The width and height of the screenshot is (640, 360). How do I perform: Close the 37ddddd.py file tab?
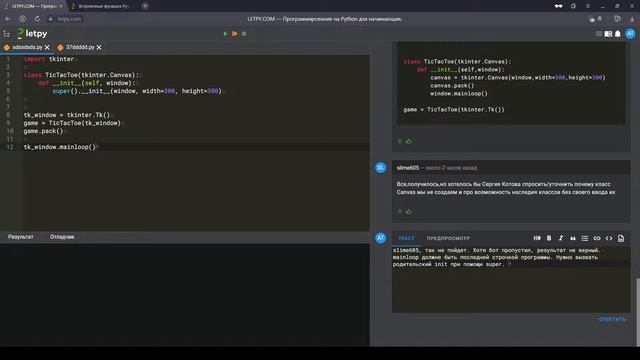(99, 47)
